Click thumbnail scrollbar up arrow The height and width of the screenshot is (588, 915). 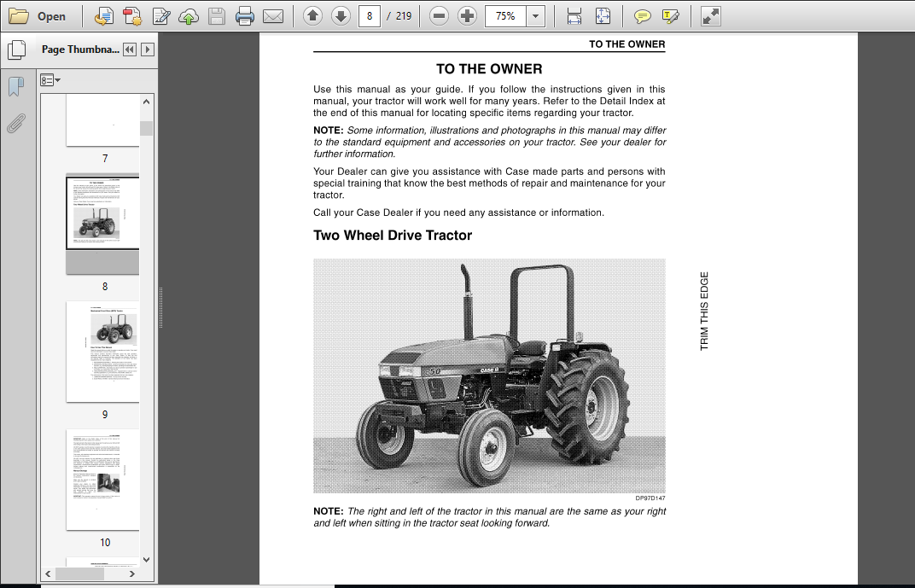pos(147,102)
